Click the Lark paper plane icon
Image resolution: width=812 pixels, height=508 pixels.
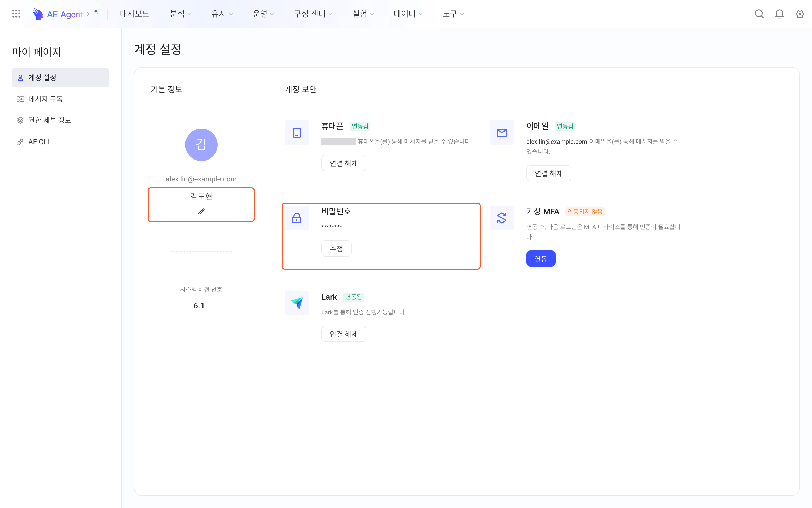pyautogui.click(x=297, y=303)
